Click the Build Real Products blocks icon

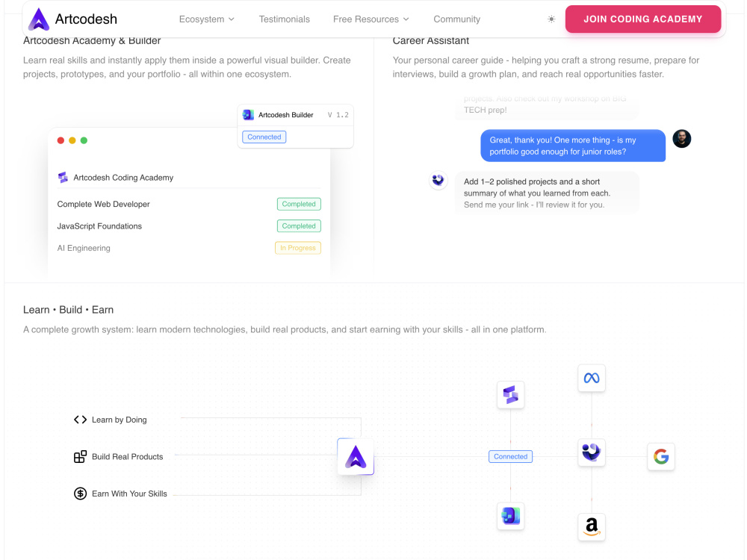tap(80, 457)
